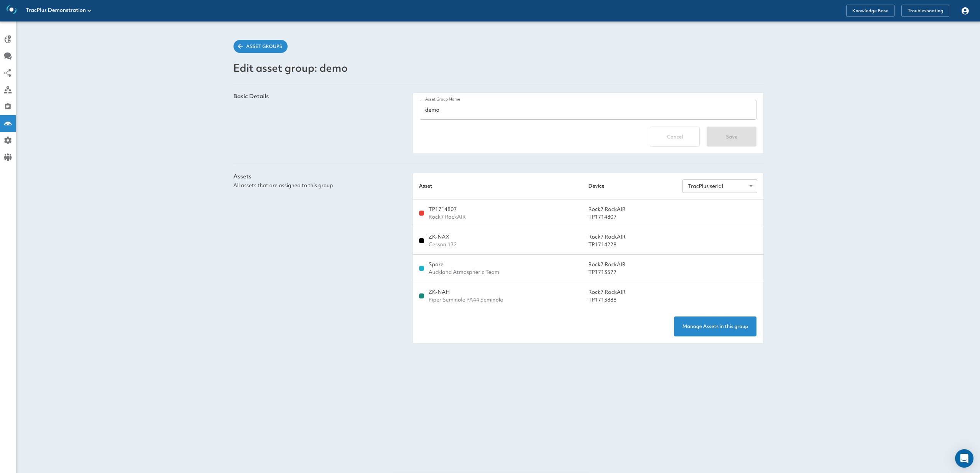Select the TP1714807 asset name
Screen dimensions: 980x473
click(x=442, y=209)
